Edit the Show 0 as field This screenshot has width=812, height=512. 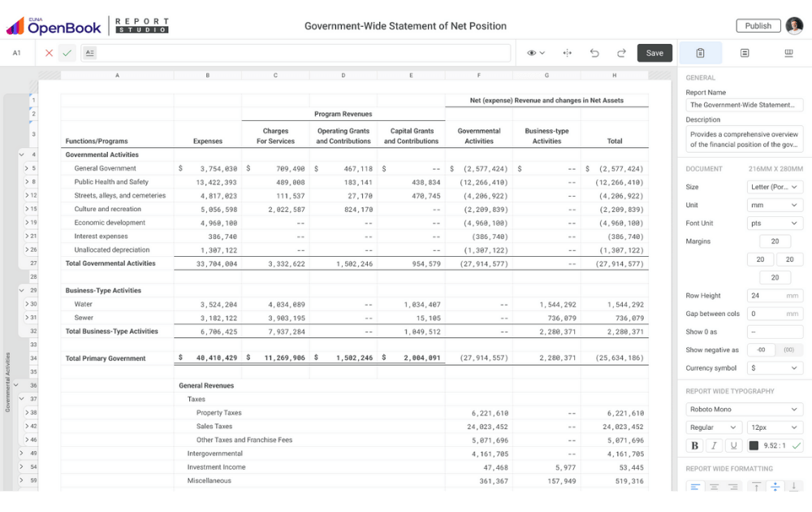[775, 332]
